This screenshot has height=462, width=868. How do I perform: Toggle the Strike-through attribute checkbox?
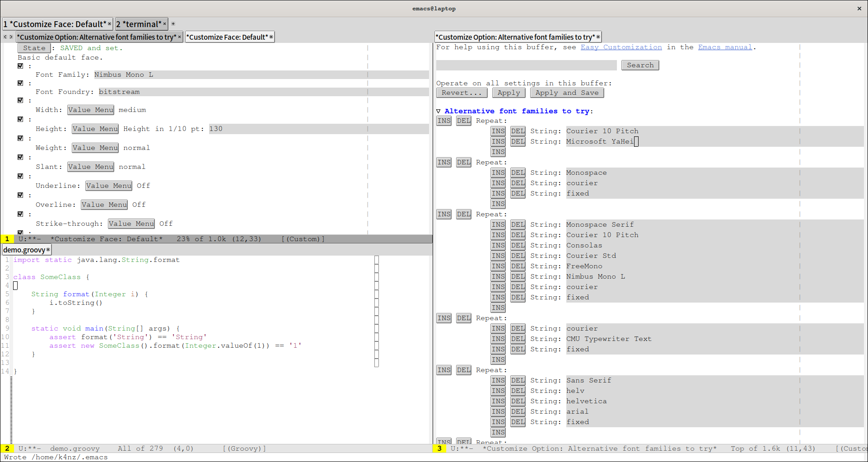(x=20, y=214)
